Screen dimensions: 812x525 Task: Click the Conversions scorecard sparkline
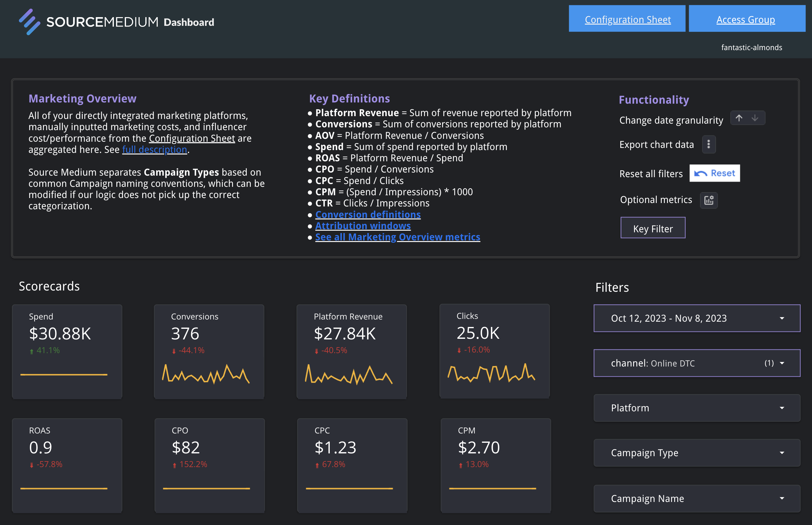click(206, 374)
